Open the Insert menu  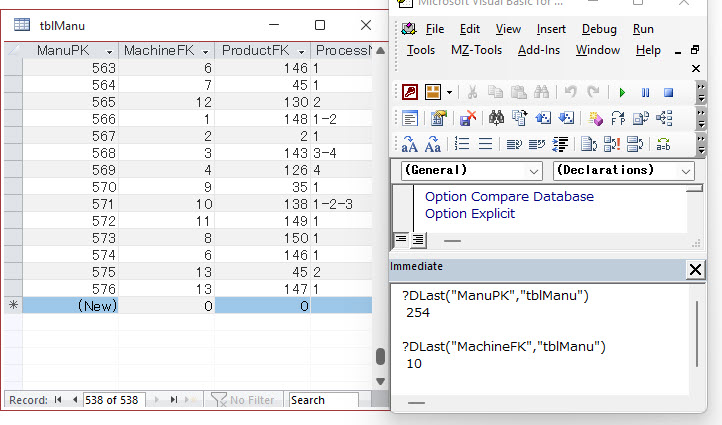tap(551, 29)
